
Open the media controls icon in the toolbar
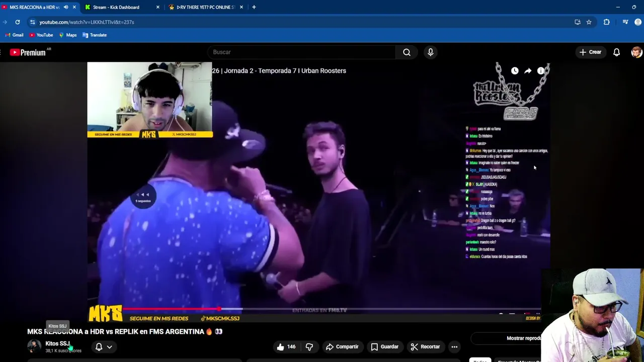coord(625,22)
